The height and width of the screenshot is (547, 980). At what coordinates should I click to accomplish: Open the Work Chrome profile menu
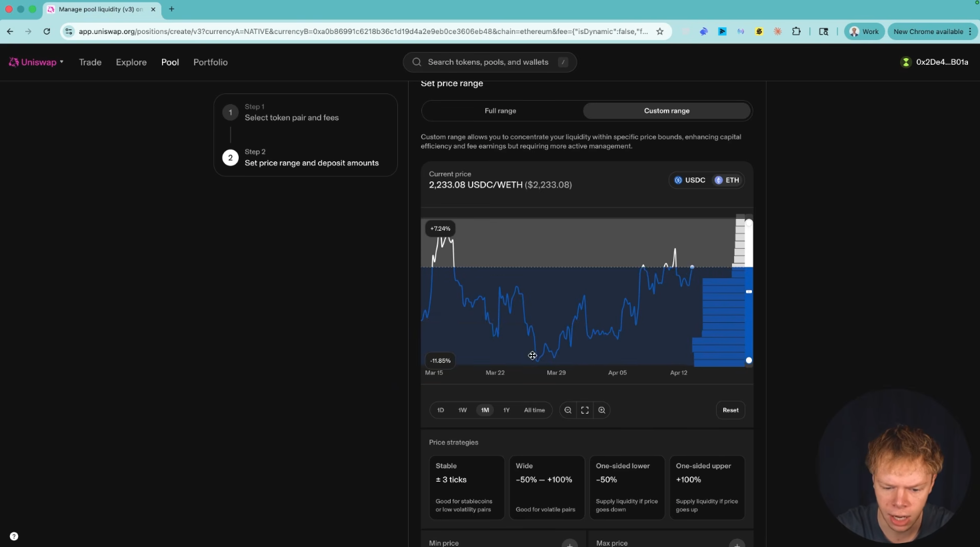pos(864,31)
